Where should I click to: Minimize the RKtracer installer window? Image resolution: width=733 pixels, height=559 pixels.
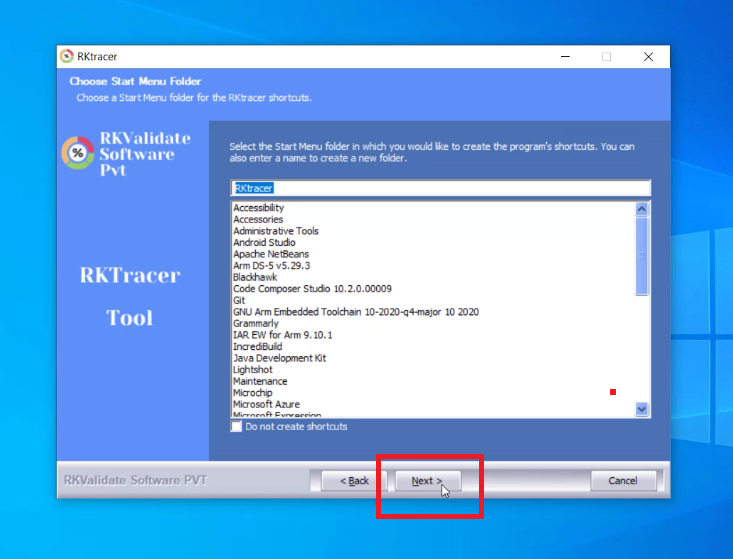click(x=565, y=57)
